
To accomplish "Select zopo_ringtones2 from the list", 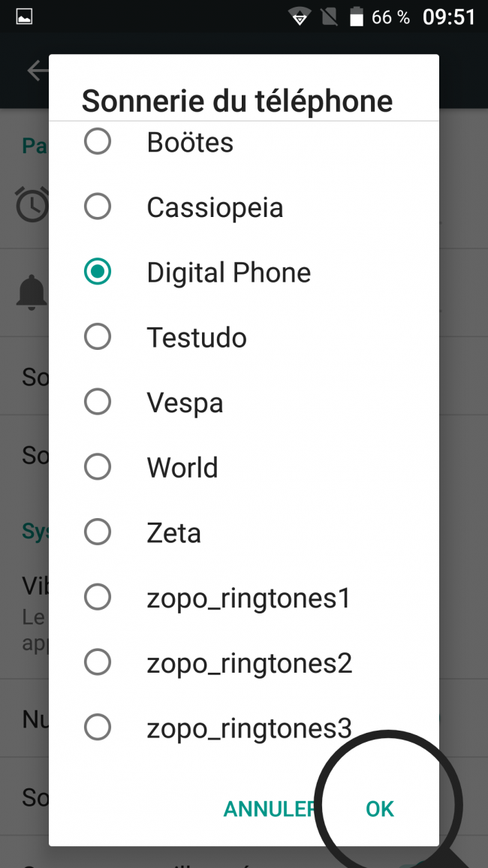I will click(243, 662).
